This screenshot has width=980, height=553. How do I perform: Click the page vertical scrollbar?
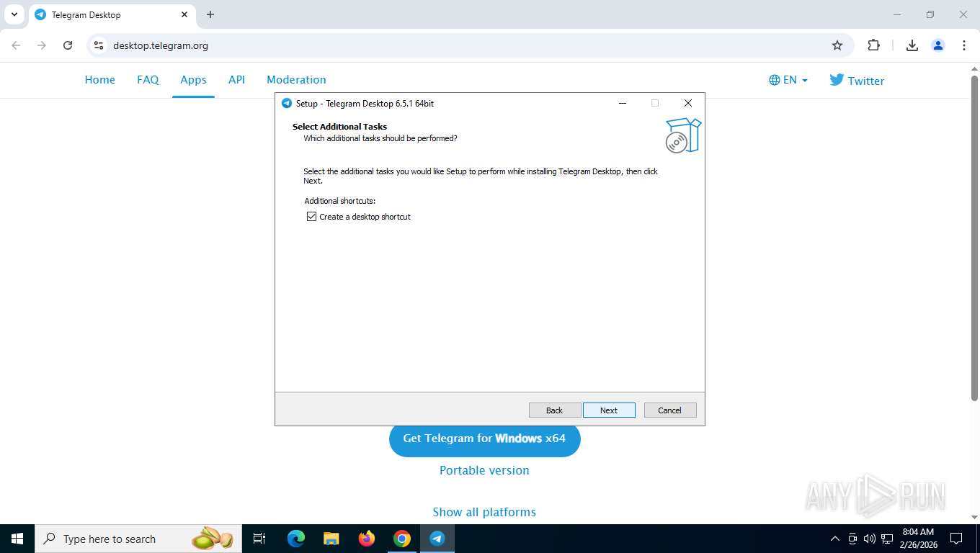point(974,238)
